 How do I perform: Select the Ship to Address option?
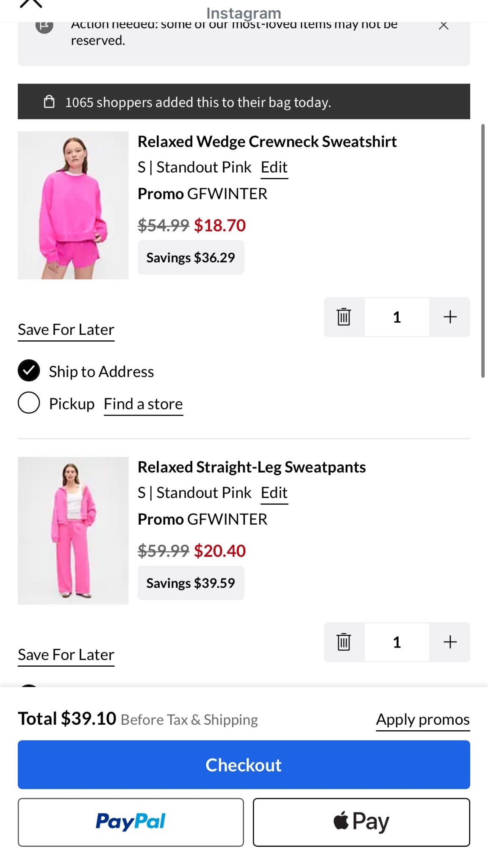(x=29, y=370)
